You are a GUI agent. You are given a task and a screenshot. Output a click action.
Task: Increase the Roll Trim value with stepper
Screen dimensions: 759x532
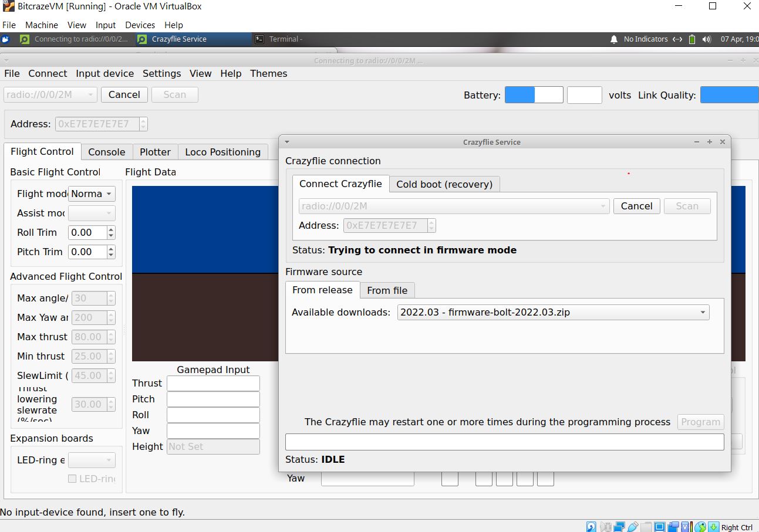[112, 229]
